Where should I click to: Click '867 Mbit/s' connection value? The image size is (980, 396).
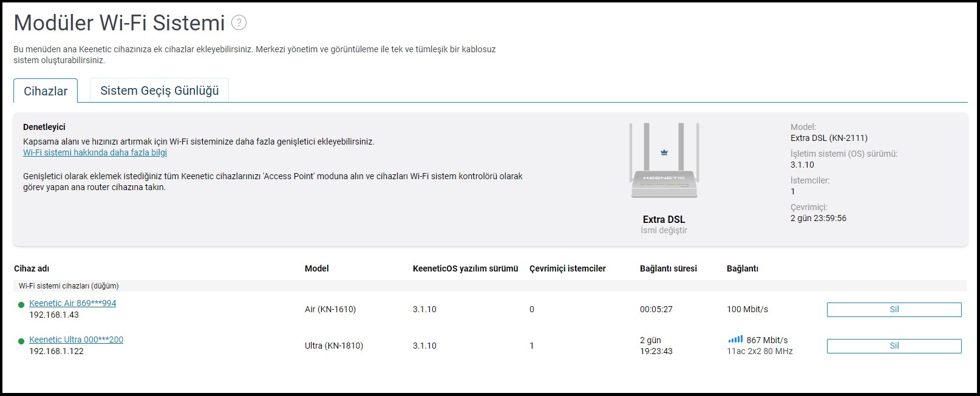coord(767,340)
